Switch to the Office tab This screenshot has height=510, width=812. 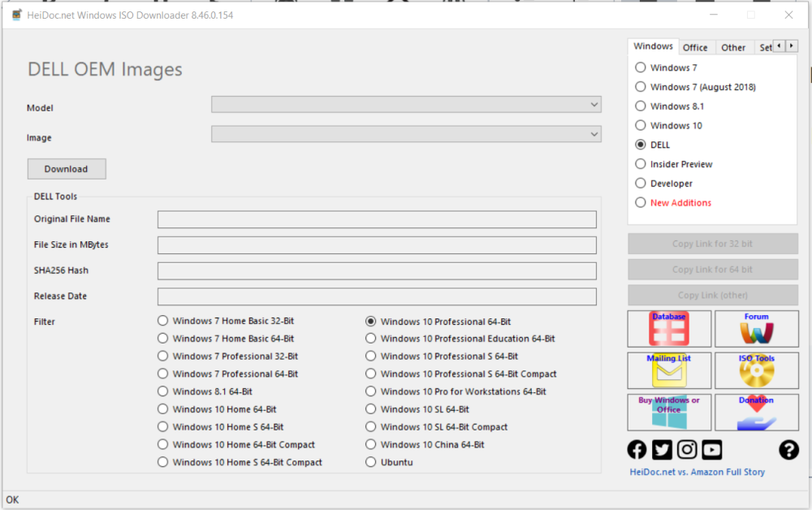pos(695,48)
